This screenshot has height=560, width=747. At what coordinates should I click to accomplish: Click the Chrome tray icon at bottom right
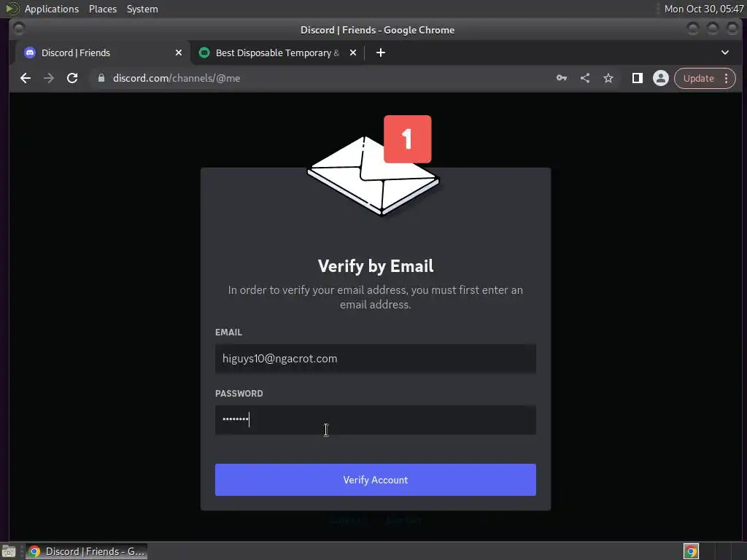tap(691, 551)
